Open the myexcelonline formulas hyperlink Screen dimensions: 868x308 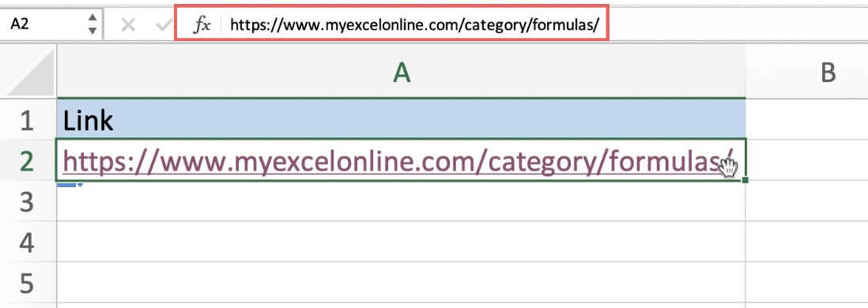coord(398,160)
